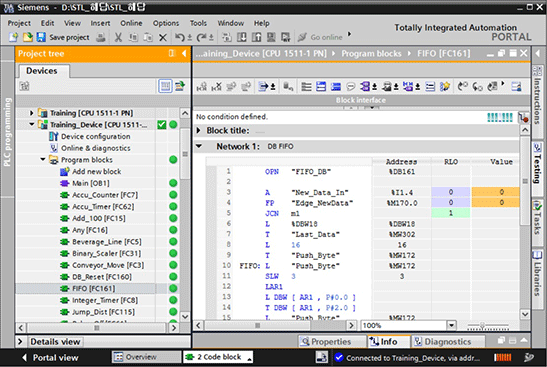Open the Edit menu
This screenshot has width=547, height=367.
click(x=47, y=23)
